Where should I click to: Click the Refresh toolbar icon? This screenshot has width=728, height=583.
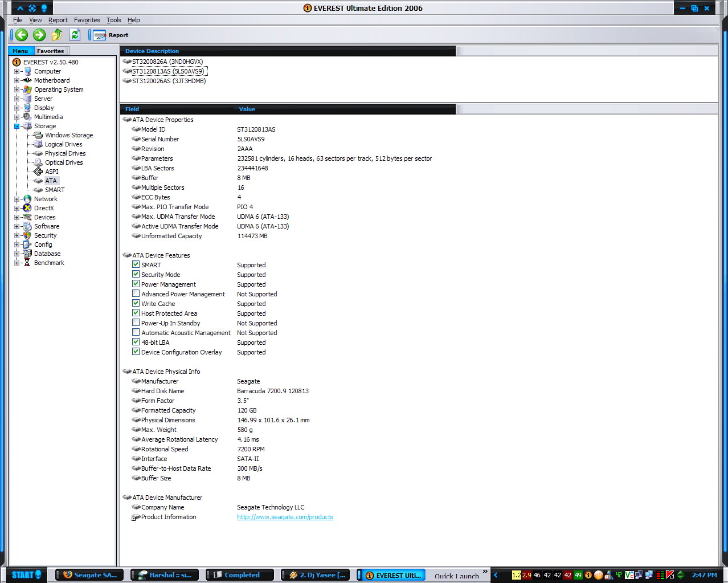75,35
